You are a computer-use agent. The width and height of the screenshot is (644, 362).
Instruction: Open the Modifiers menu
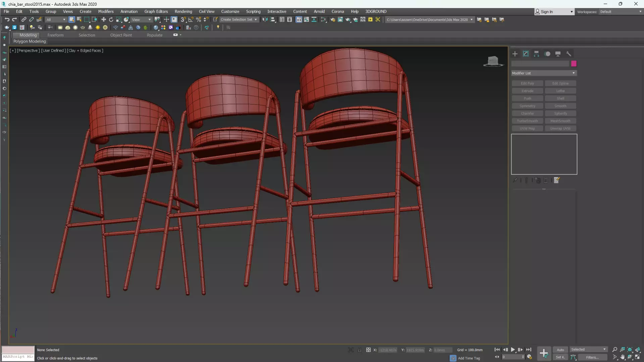click(x=106, y=11)
